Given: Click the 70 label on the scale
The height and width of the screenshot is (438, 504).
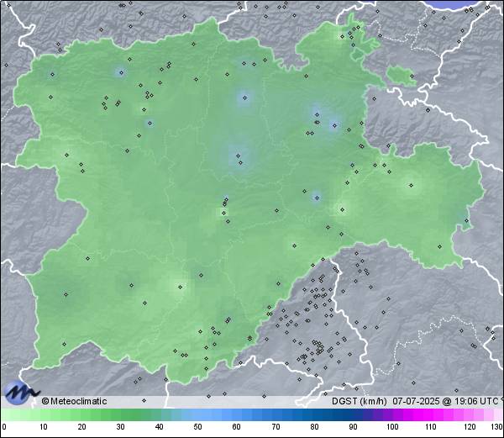Looking at the screenshot, I should 276,427.
